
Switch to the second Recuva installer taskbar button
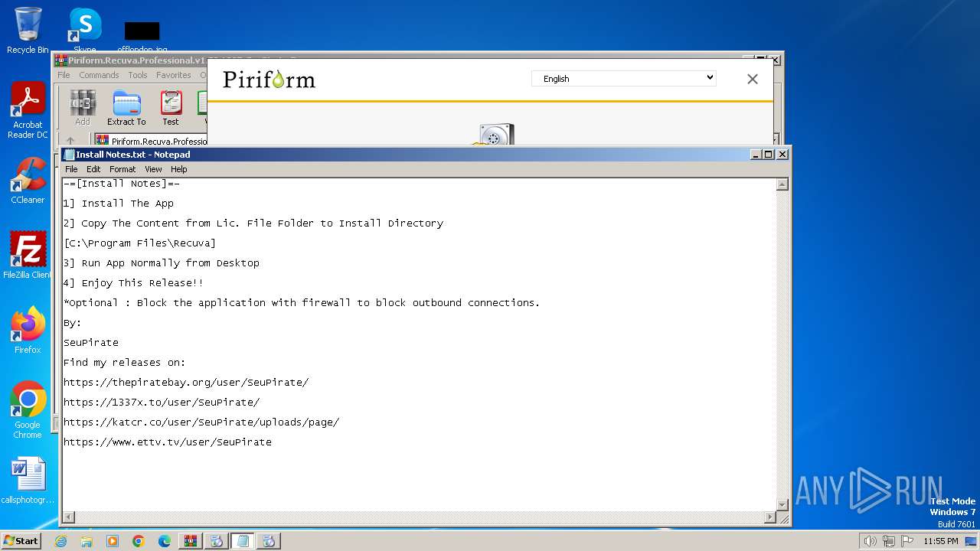point(269,541)
